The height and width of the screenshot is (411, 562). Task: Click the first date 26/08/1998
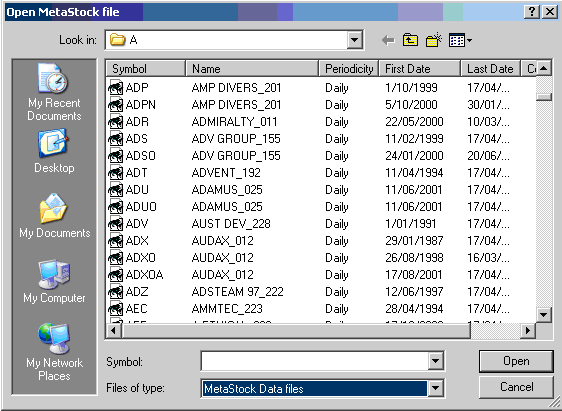pos(414,258)
